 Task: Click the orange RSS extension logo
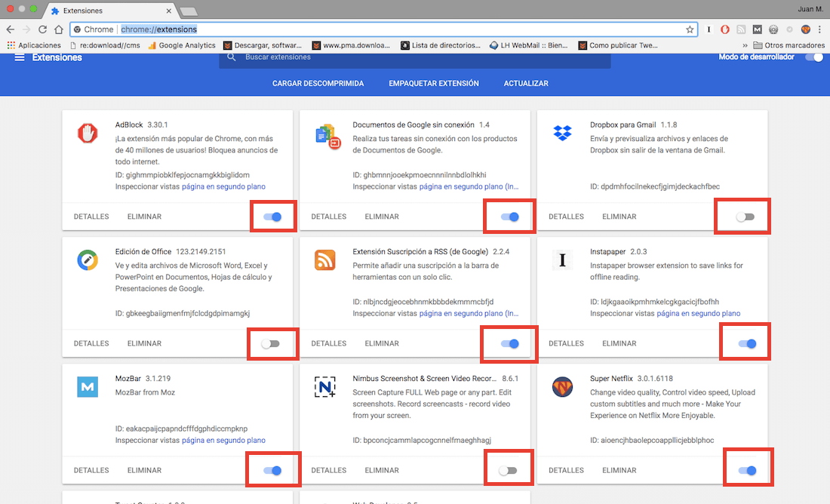click(325, 260)
